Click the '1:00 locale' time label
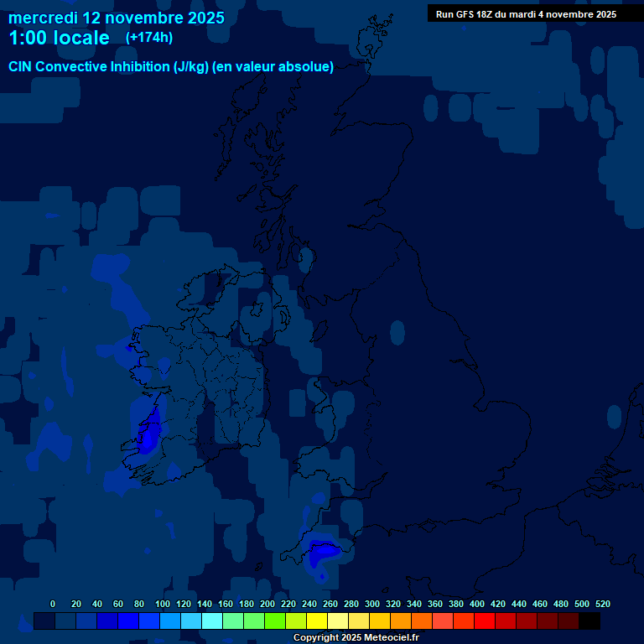The width and height of the screenshot is (644, 644). coord(60,38)
